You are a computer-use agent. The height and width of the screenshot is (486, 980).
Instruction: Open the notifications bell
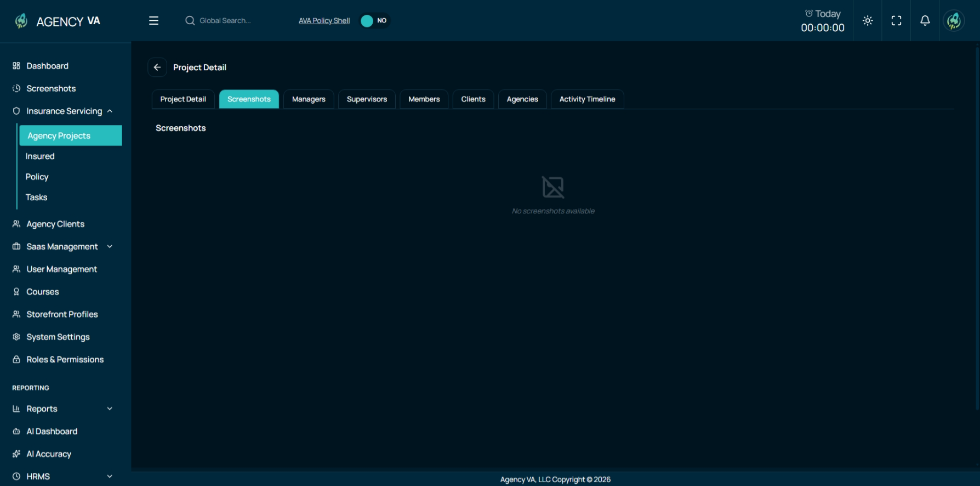point(925,21)
